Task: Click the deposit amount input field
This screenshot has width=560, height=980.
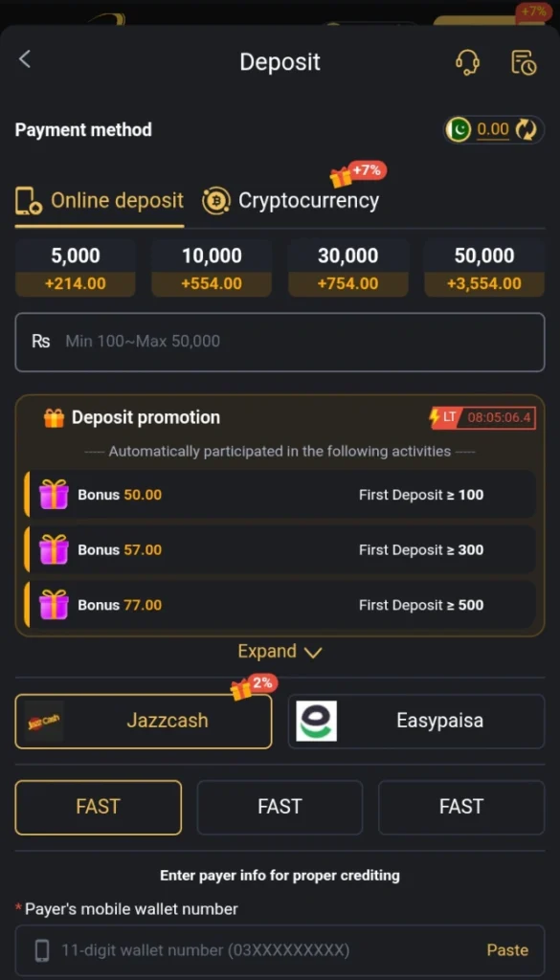Action: pyautogui.click(x=279, y=342)
